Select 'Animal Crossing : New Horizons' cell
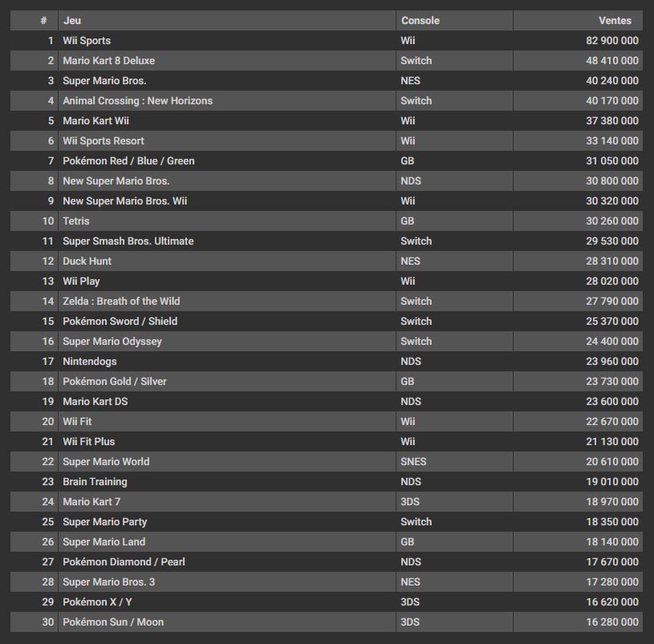The height and width of the screenshot is (644, 654). click(x=138, y=100)
